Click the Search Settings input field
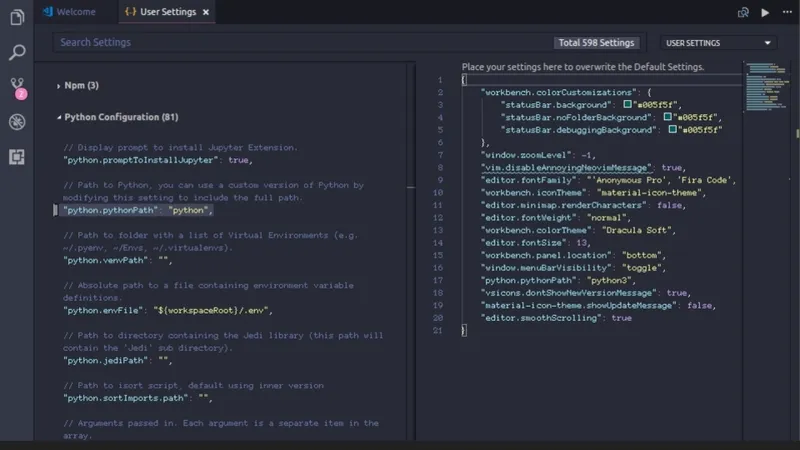The height and width of the screenshot is (450, 800). [x=304, y=42]
